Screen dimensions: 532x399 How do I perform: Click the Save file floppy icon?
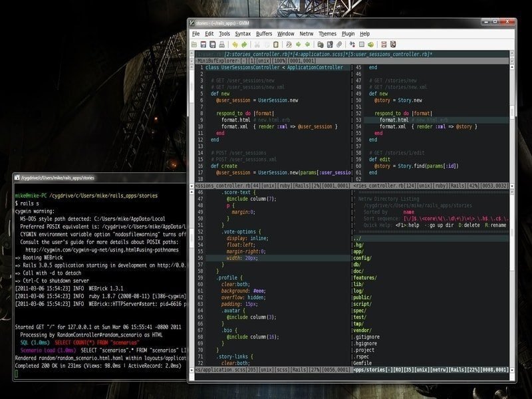coord(204,45)
